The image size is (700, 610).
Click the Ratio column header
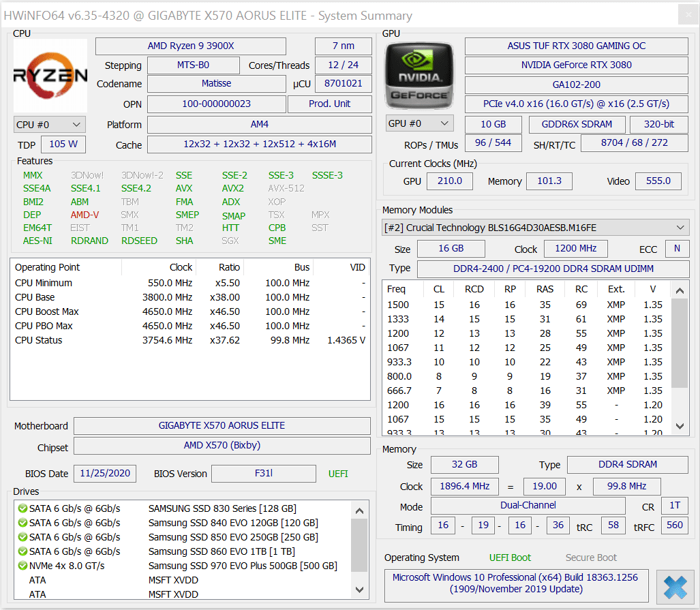(220, 267)
